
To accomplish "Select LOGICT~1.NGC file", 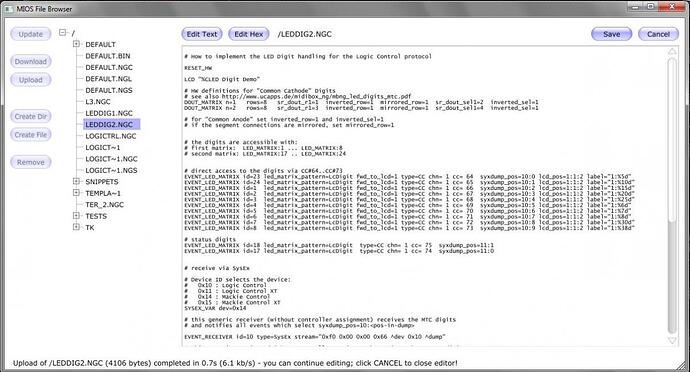I will point(111,159).
